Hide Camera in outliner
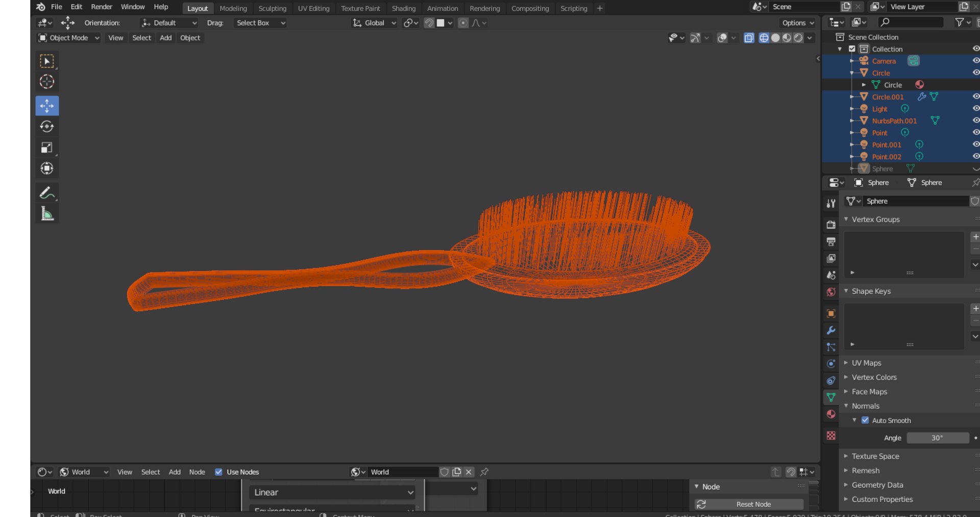 pyautogui.click(x=975, y=61)
